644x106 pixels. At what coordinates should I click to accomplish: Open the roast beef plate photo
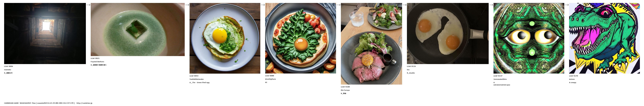coord(371,44)
